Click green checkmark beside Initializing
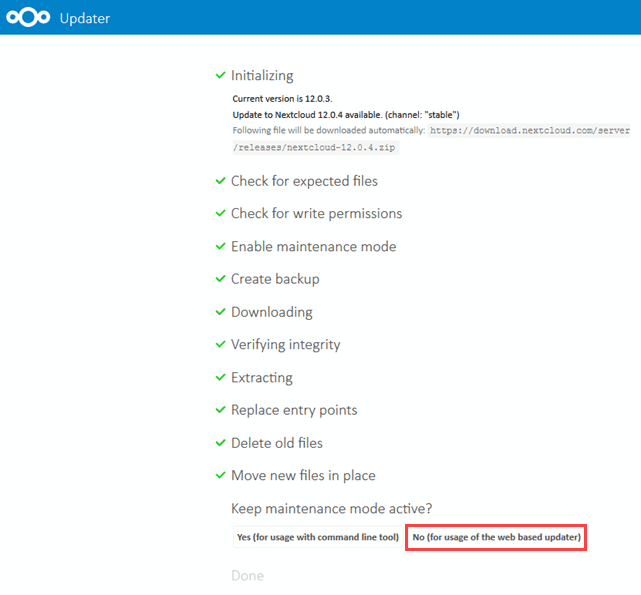 [x=220, y=75]
